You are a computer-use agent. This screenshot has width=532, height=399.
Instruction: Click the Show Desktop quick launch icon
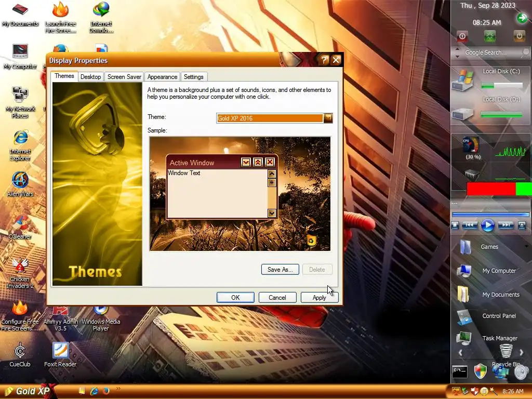point(82,391)
